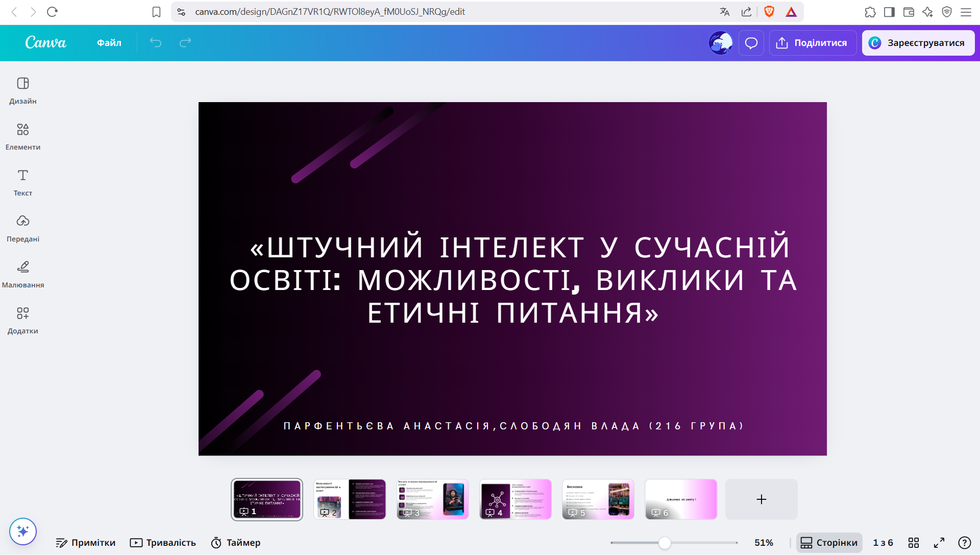Open Brave VPN icon
This screenshot has width=980, height=556.
pyautogui.click(x=947, y=12)
